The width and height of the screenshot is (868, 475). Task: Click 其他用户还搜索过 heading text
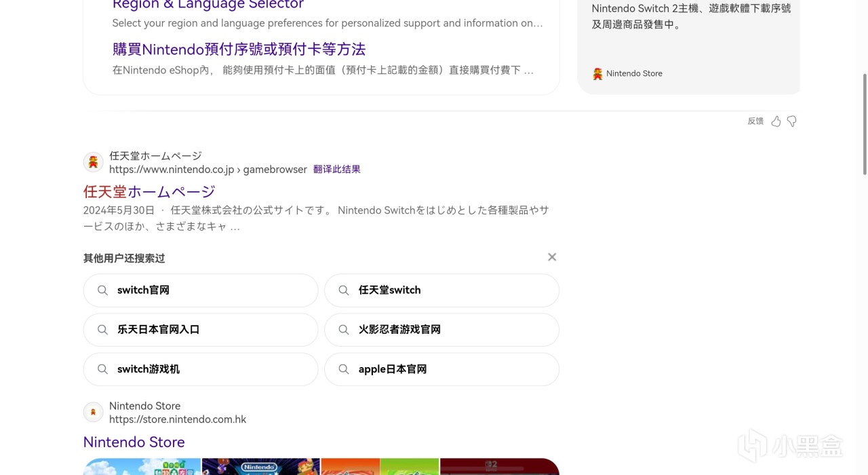pos(124,258)
